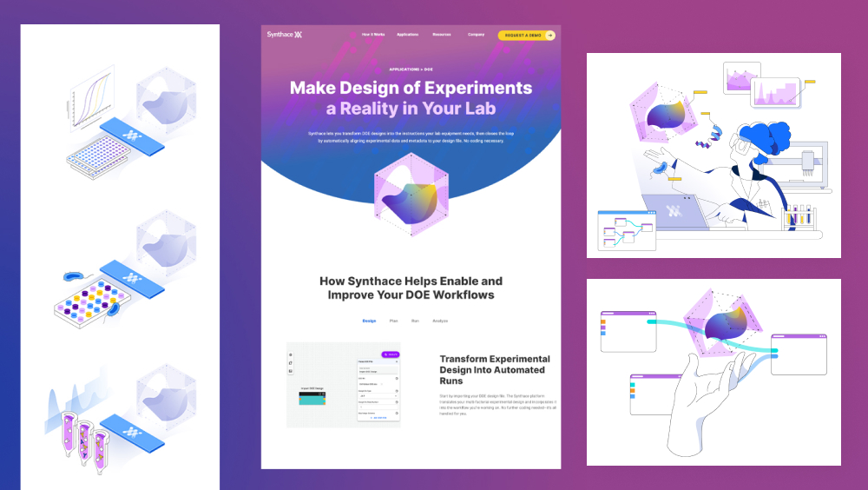Select the Design workflow tab
The width and height of the screenshot is (868, 490).
point(369,321)
